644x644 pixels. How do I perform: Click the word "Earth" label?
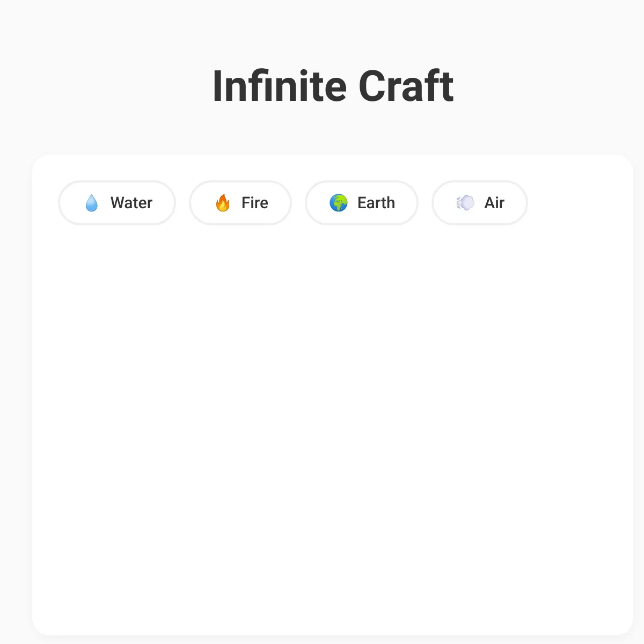(x=376, y=203)
